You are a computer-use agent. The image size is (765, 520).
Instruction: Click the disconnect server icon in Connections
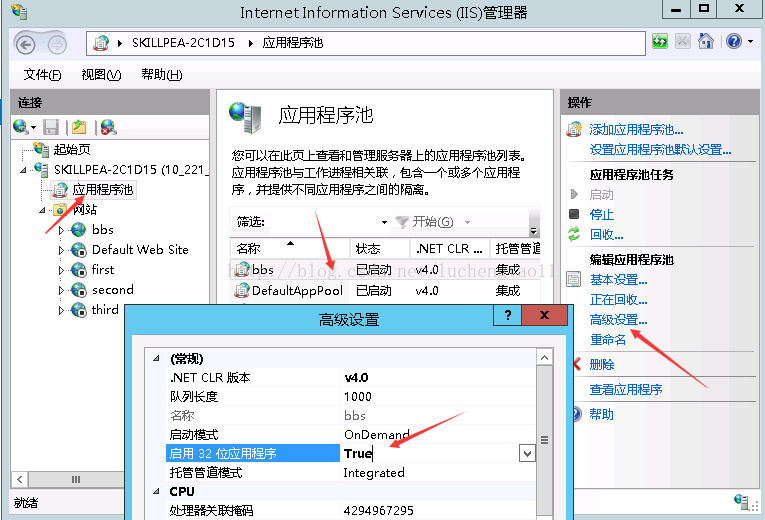click(108, 127)
